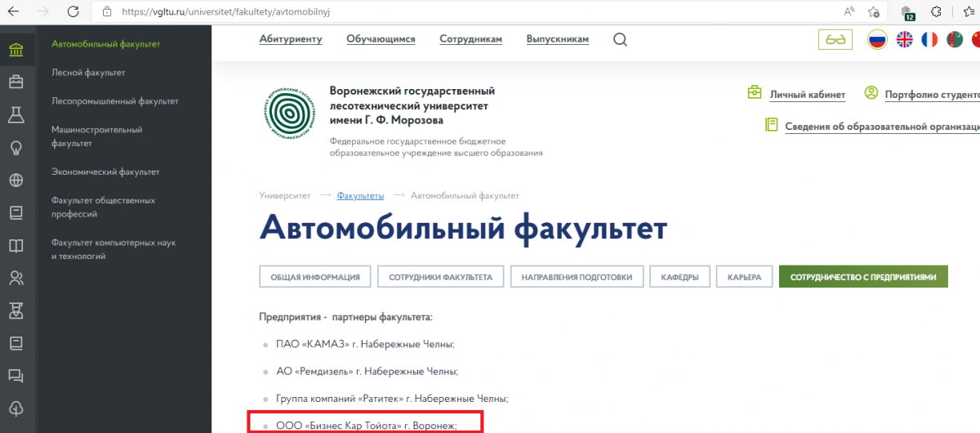Open Личный кабинет link
980x433 pixels.
coord(807,95)
